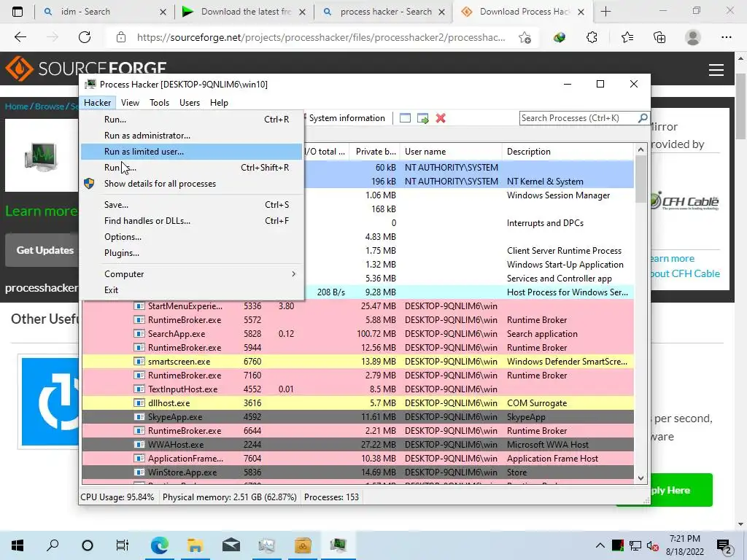Click the StartMenuExperie... process icon

139,306
